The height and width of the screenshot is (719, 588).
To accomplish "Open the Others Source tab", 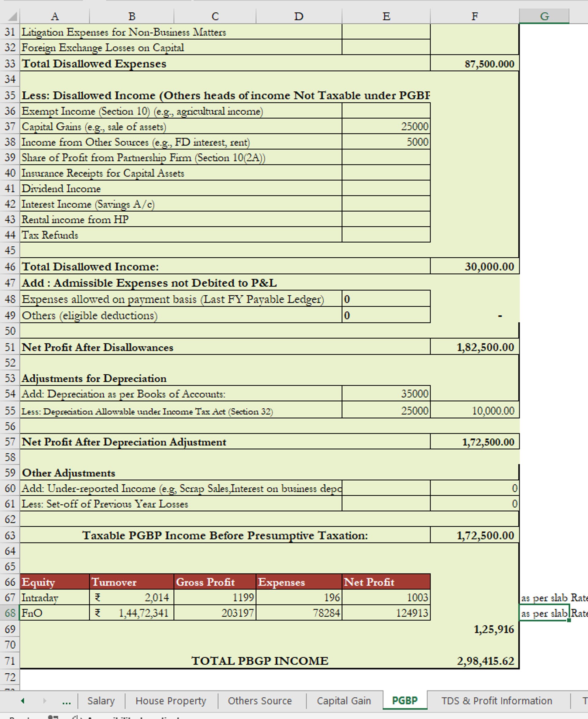I will pyautogui.click(x=259, y=701).
